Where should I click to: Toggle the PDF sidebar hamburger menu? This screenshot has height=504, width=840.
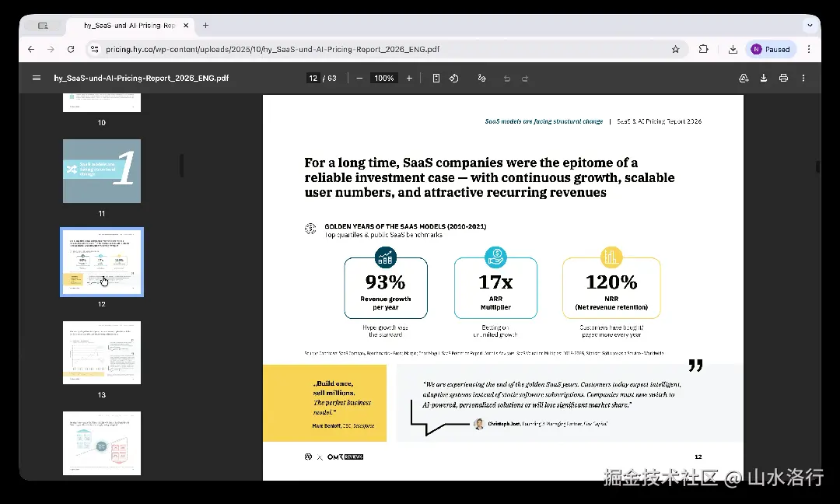[x=37, y=79]
